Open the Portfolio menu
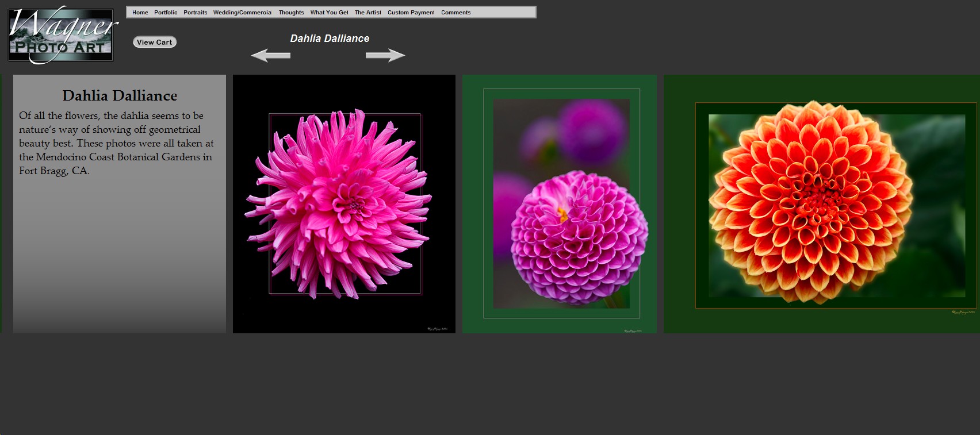 (x=166, y=13)
